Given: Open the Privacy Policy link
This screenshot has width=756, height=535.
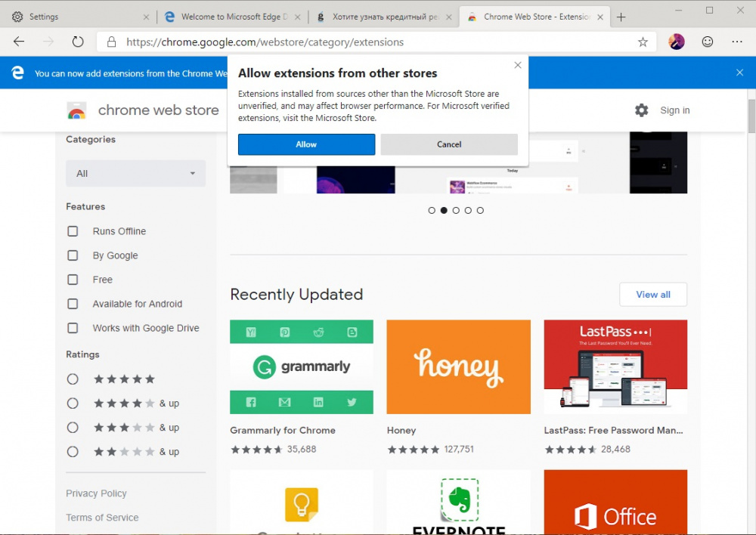Looking at the screenshot, I should pyautogui.click(x=97, y=493).
